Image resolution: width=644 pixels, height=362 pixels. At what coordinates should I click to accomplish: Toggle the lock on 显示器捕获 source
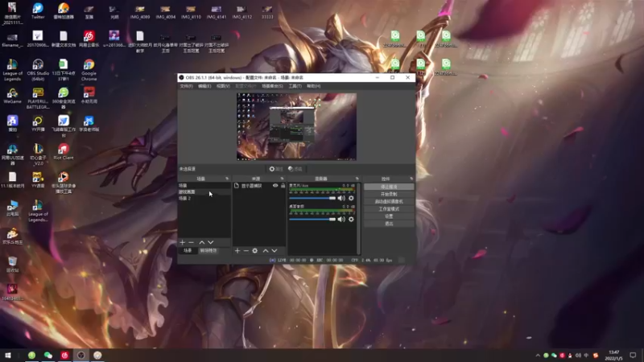pos(283,186)
